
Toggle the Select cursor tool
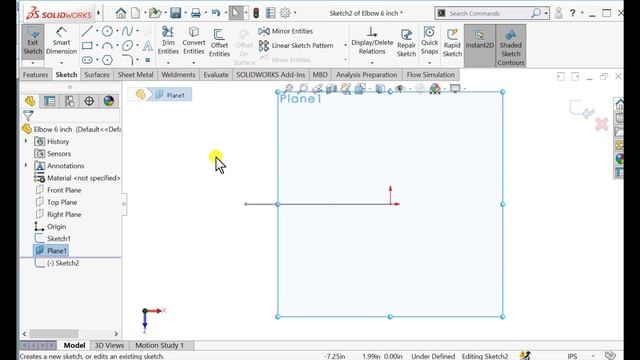pos(236,13)
